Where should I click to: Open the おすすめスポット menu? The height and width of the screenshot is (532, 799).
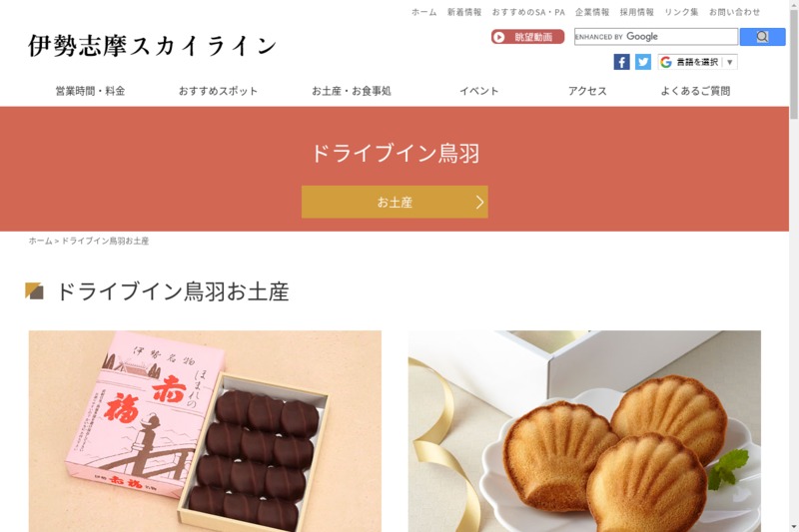pyautogui.click(x=218, y=91)
